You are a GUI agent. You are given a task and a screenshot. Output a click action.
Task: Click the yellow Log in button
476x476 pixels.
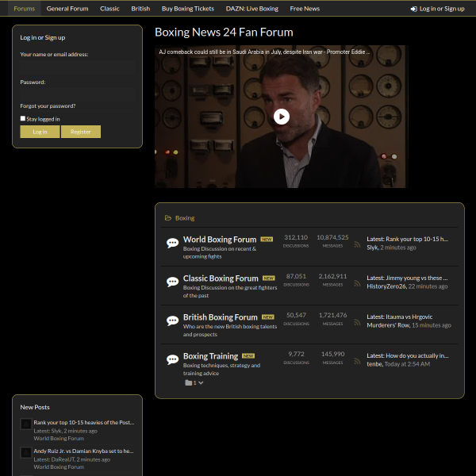[40, 132]
